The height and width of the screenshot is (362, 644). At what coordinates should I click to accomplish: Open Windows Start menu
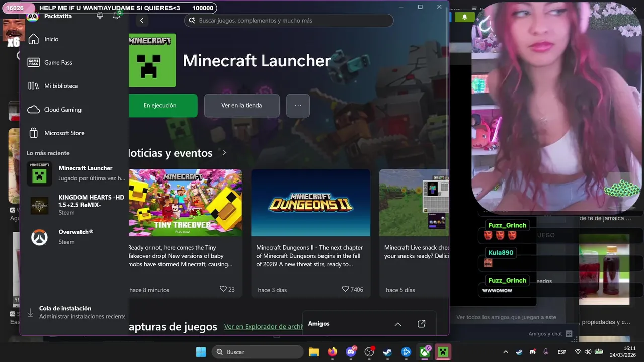pos(201,352)
